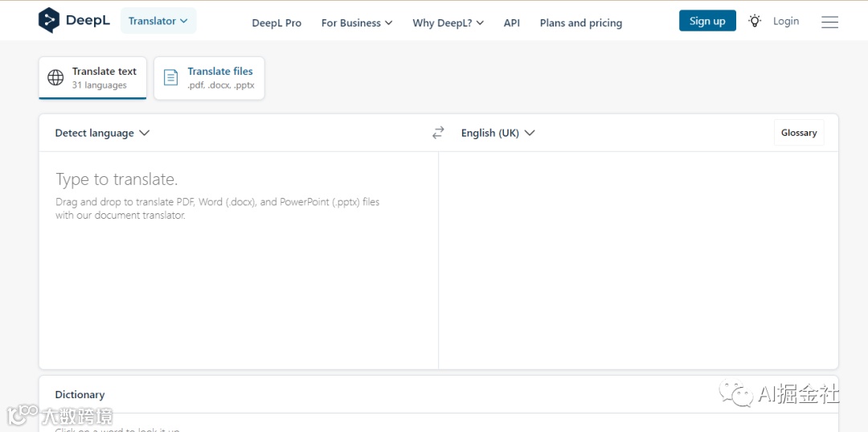Open the Why DeepL? menu
868x432 pixels.
(x=448, y=23)
